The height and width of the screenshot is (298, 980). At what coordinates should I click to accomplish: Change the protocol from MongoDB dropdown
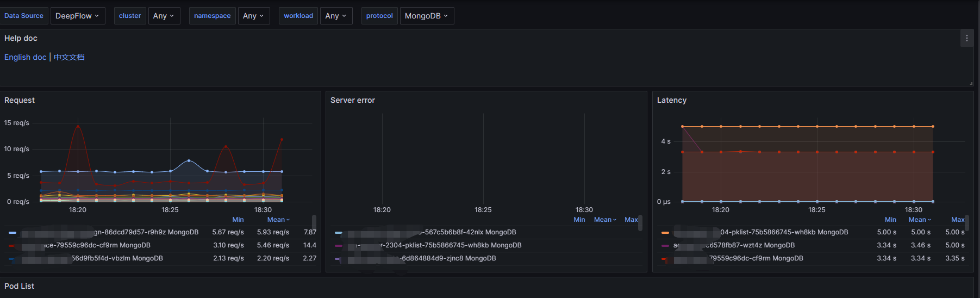coord(426,16)
